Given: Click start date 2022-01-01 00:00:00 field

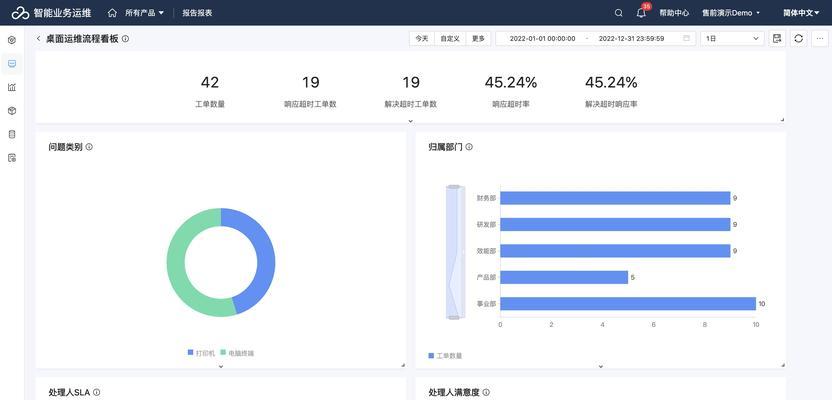Looking at the screenshot, I should (542, 39).
